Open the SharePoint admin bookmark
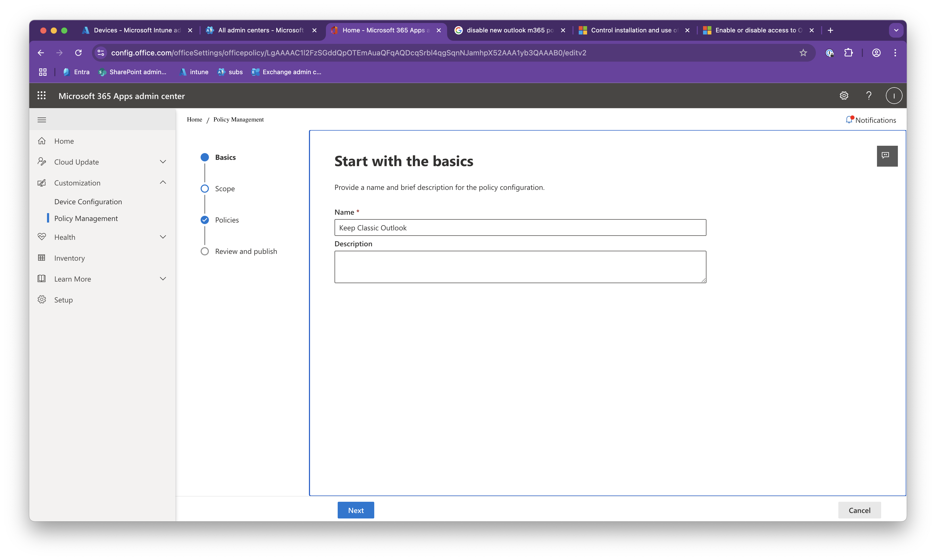The height and width of the screenshot is (560, 936). [132, 72]
